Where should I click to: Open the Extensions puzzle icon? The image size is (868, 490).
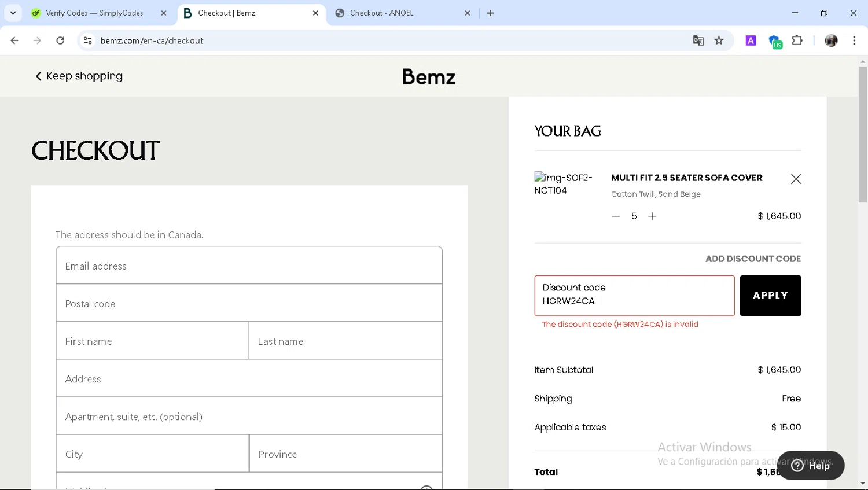tap(797, 40)
